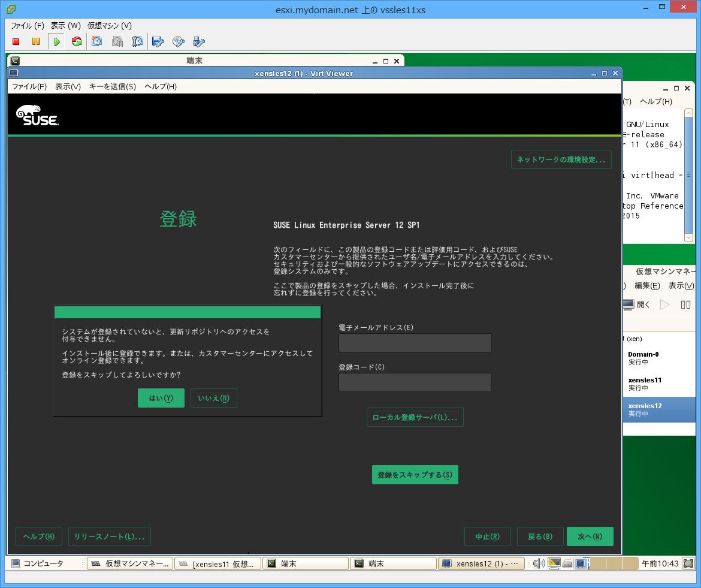Select xensles11 in VM manager list
701x588 pixels.
point(659,384)
